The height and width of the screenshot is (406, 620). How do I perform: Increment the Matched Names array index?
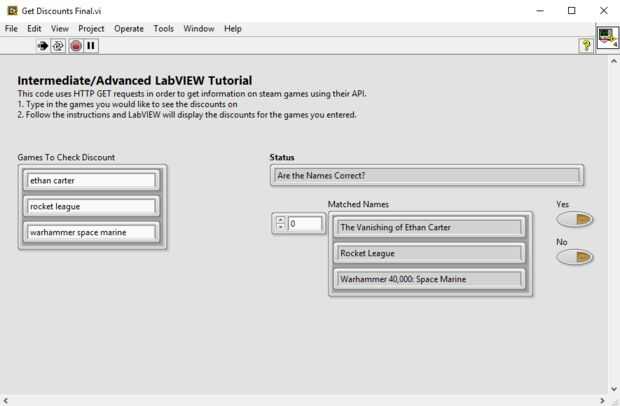click(x=280, y=220)
